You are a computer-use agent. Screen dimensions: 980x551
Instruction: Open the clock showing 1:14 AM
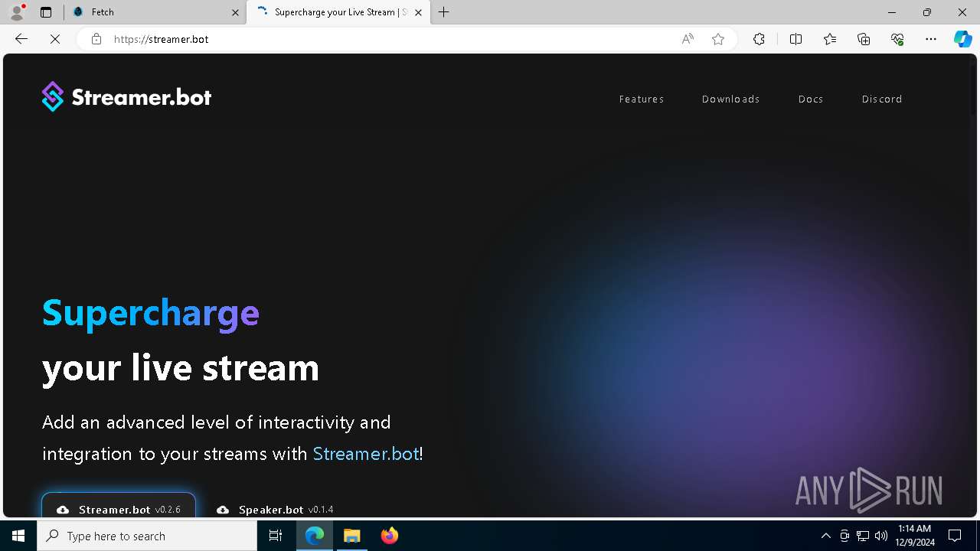(914, 536)
